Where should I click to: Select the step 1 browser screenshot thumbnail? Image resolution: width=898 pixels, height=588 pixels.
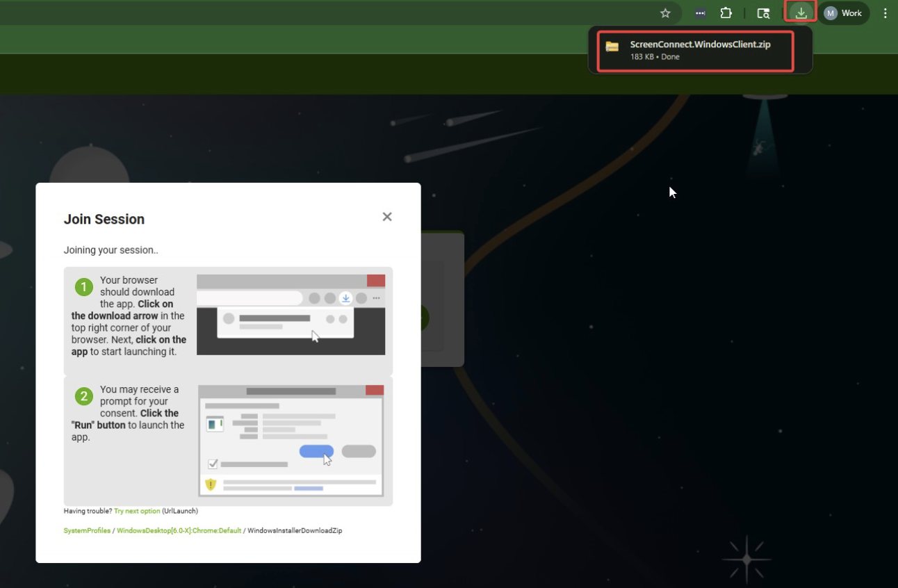click(x=291, y=313)
